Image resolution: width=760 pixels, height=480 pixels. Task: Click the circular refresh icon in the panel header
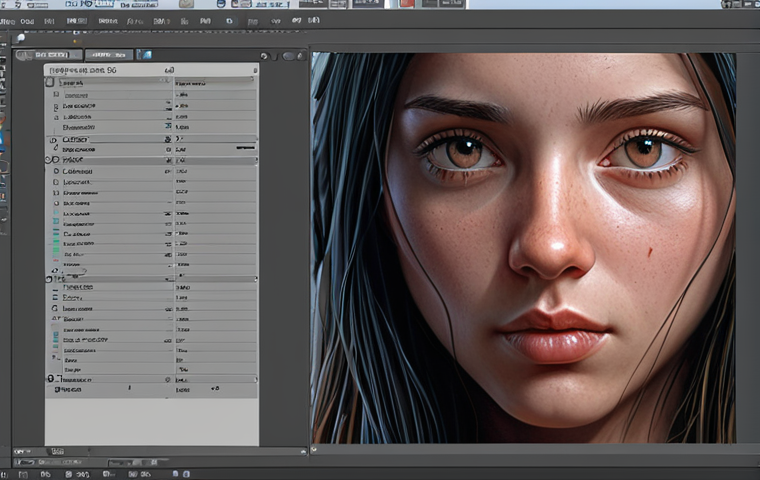click(264, 56)
